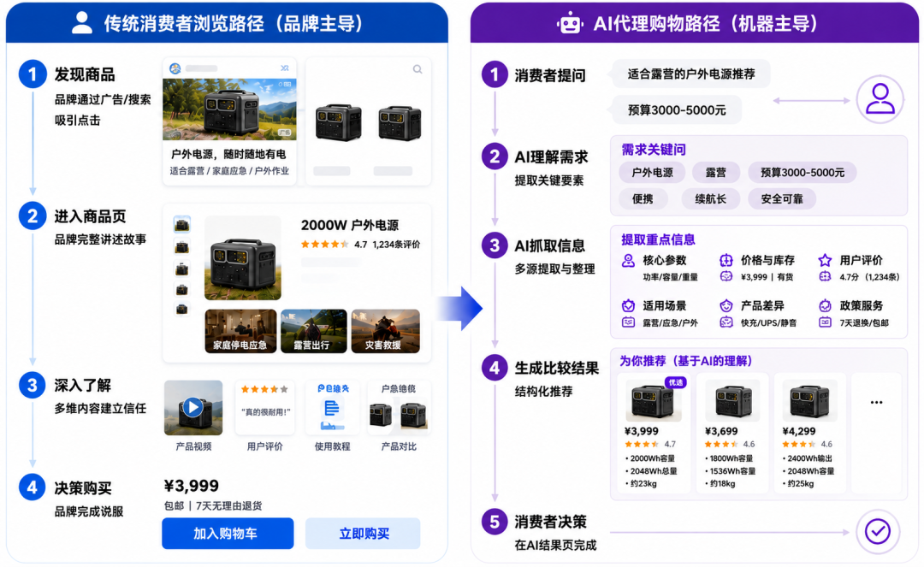Select the 便携 keyword chip
Image resolution: width=924 pixels, height=567 pixels.
pyautogui.click(x=643, y=199)
